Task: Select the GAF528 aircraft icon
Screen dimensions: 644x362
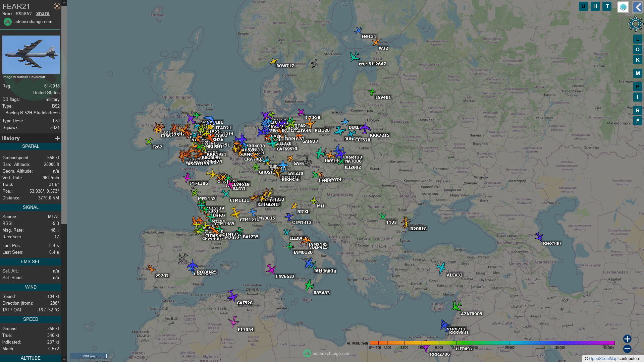Action: click(232, 296)
